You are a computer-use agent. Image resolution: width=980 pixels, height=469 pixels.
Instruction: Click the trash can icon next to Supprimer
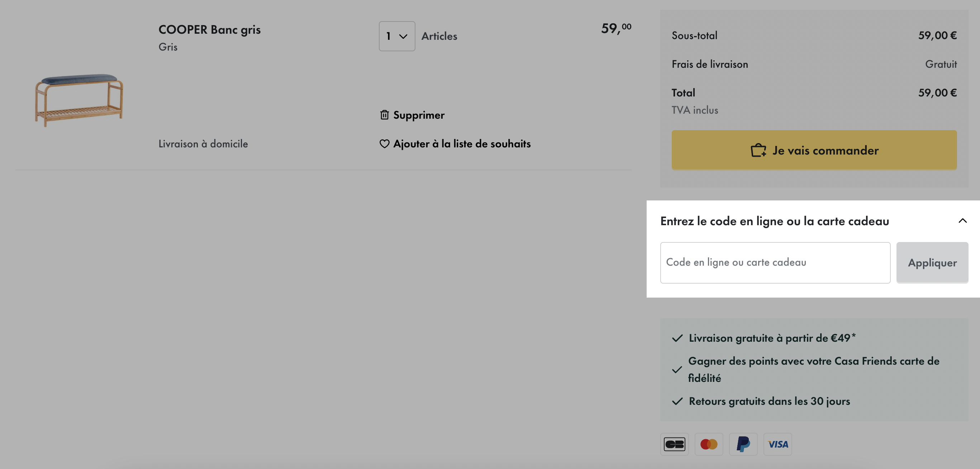(384, 115)
